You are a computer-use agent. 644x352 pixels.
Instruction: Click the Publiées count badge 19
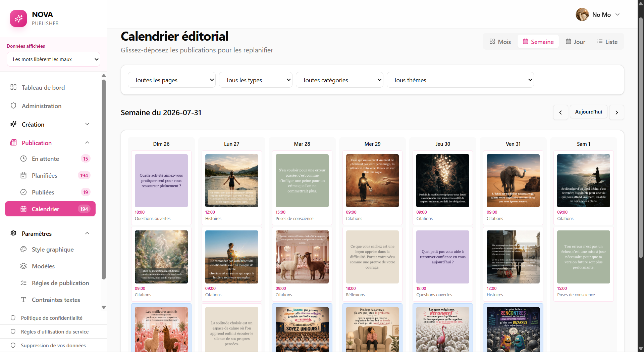click(x=86, y=192)
